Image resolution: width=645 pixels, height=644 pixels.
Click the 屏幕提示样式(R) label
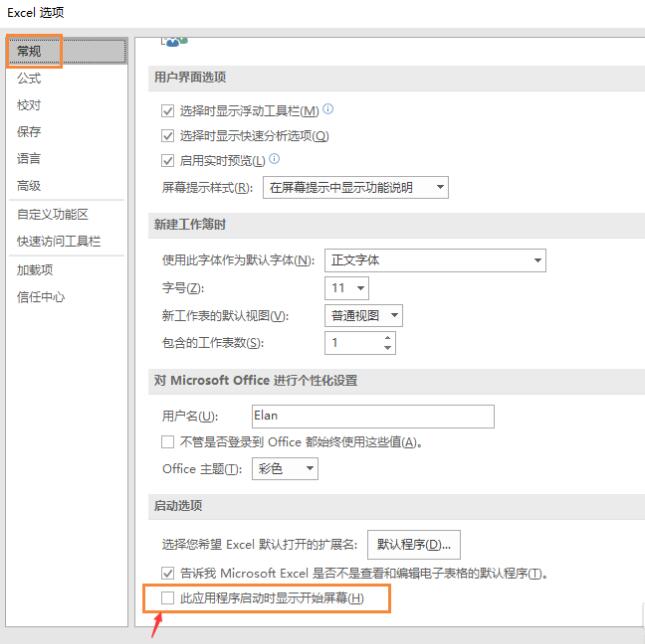click(x=207, y=188)
